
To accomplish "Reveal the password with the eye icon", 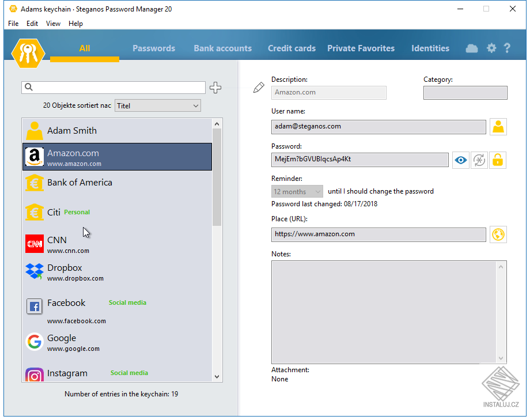I will [460, 160].
